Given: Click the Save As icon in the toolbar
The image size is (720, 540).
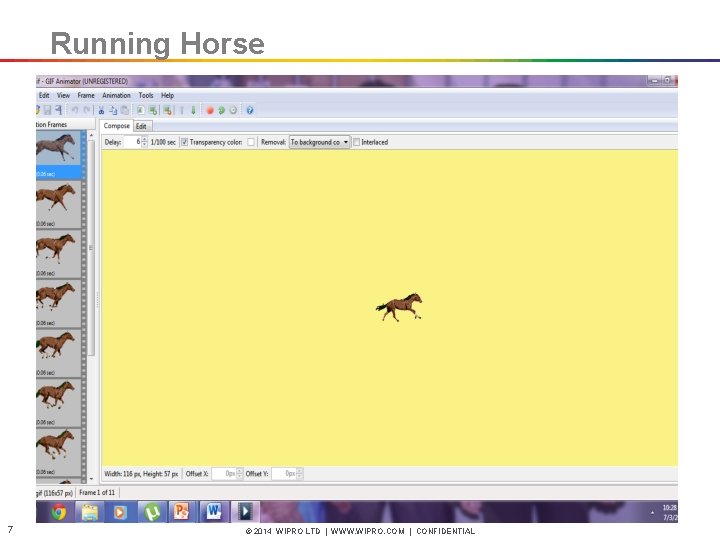Looking at the screenshot, I should click(58, 110).
